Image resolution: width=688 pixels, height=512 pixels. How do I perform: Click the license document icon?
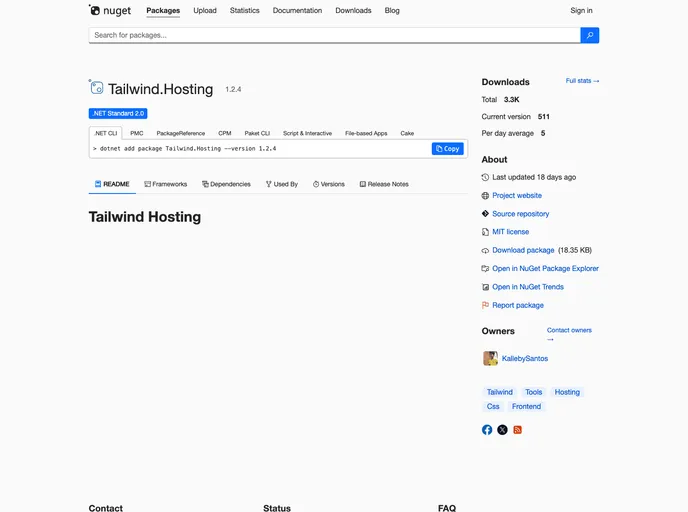pyautogui.click(x=485, y=232)
